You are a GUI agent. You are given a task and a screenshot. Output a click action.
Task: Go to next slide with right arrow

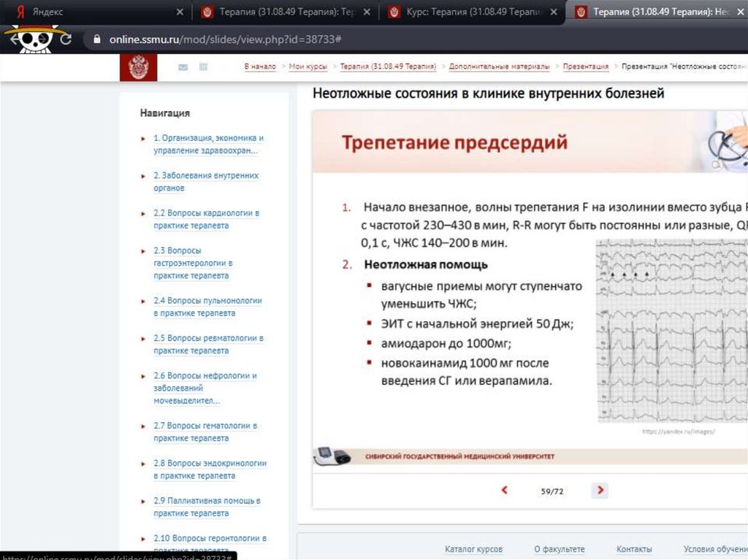click(x=600, y=490)
